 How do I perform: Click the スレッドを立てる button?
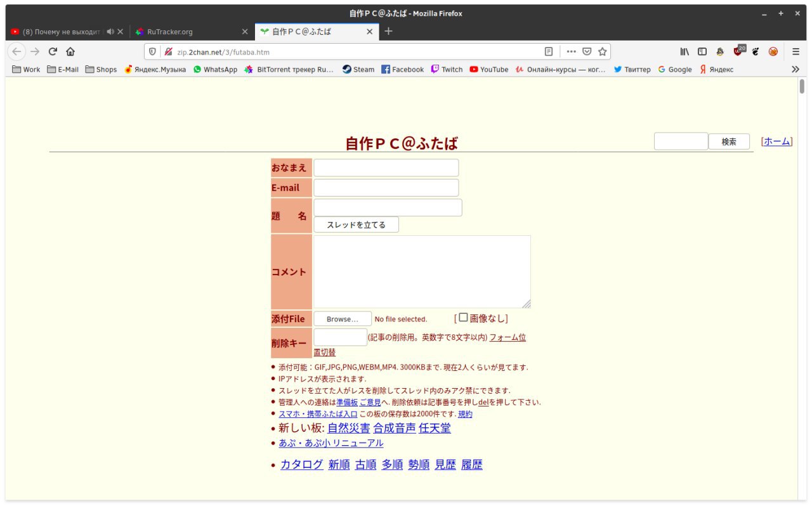[x=356, y=224]
